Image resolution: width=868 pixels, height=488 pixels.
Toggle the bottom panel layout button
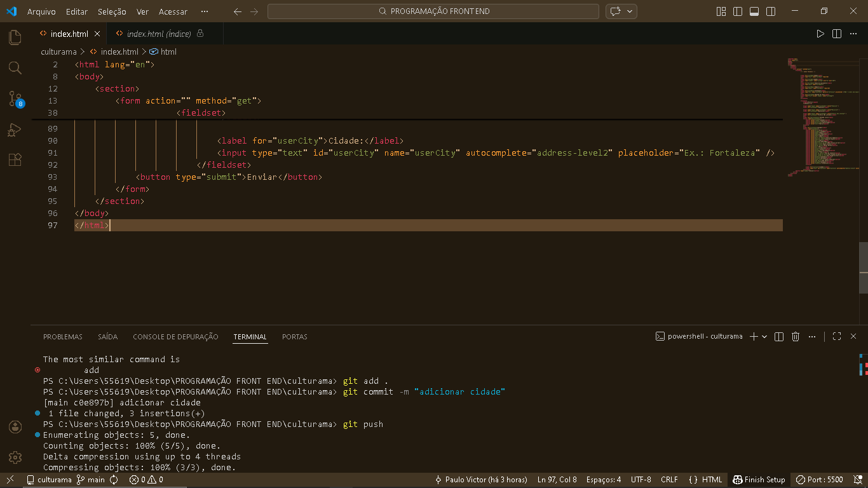754,11
